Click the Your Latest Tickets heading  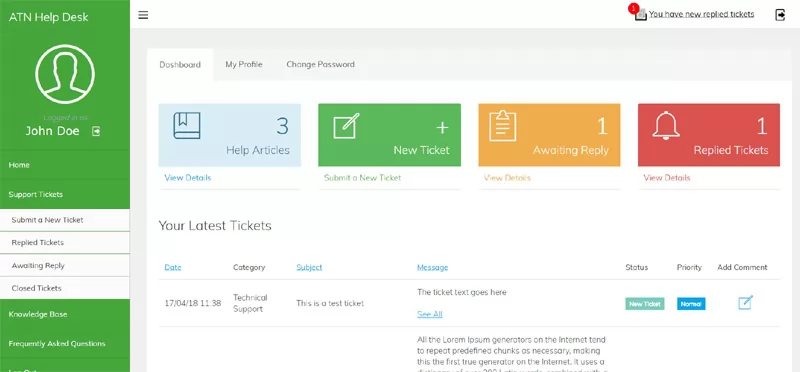[x=215, y=226]
